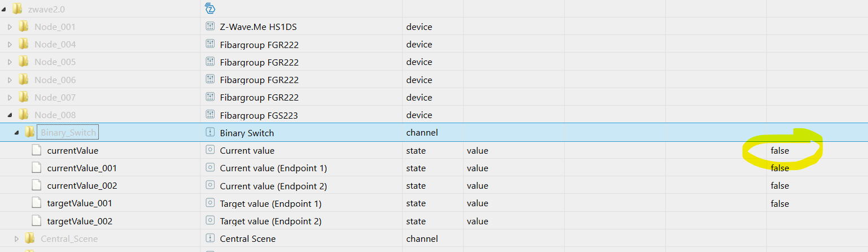Collapse the Binary_Switch folder
This screenshot has width=868, height=252.
pyautogui.click(x=16, y=133)
